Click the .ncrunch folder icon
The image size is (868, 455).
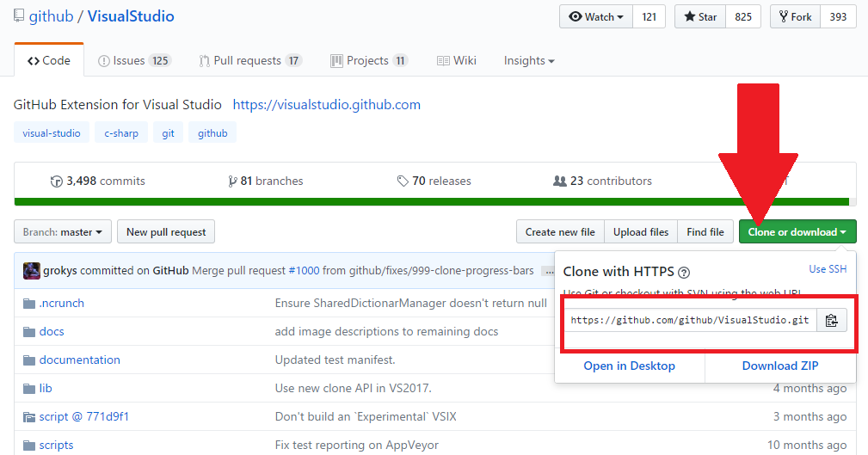(29, 304)
